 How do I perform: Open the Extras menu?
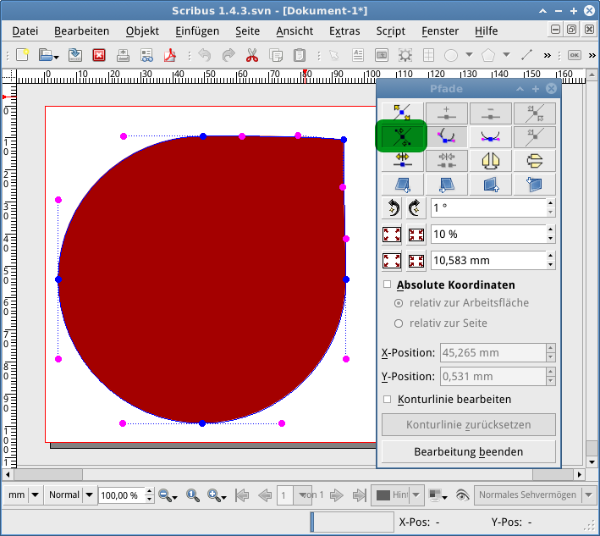coord(344,31)
